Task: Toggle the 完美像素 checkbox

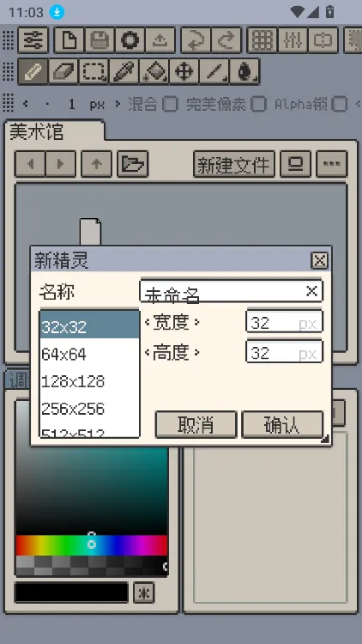Action: (258, 104)
